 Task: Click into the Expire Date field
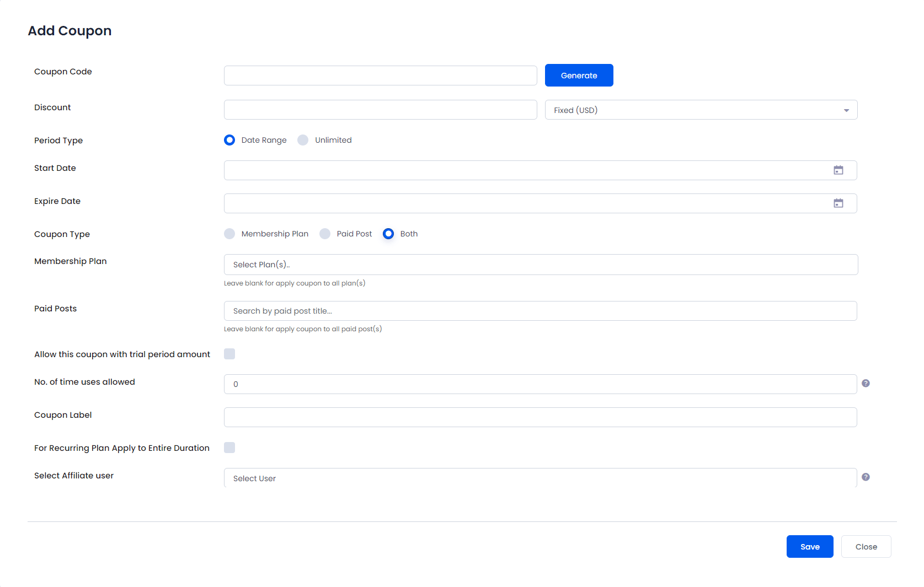coord(540,203)
